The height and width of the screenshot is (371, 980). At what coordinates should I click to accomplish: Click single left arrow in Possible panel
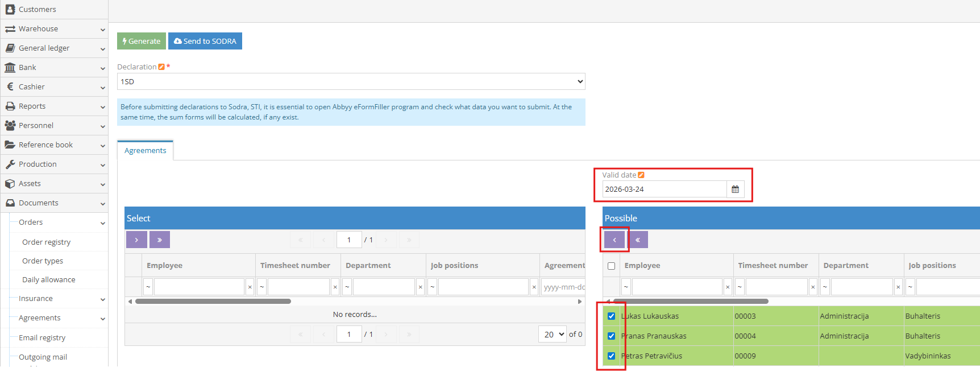click(x=614, y=240)
